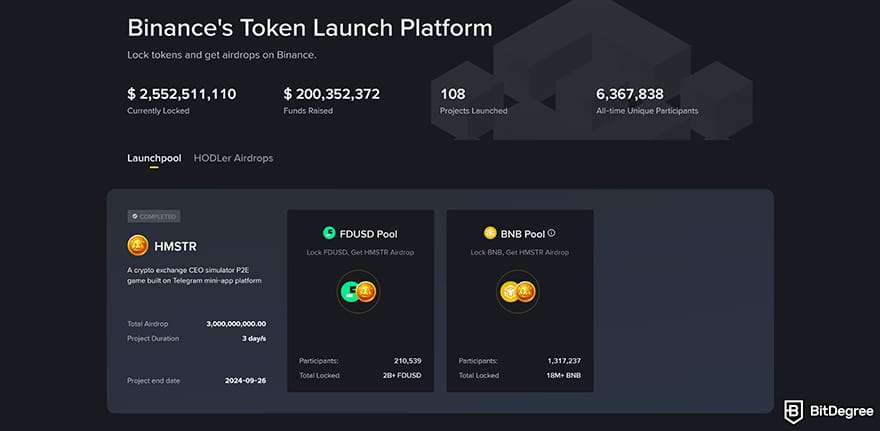Click the Lock tokens and get airdrops subtitle

tap(222, 56)
